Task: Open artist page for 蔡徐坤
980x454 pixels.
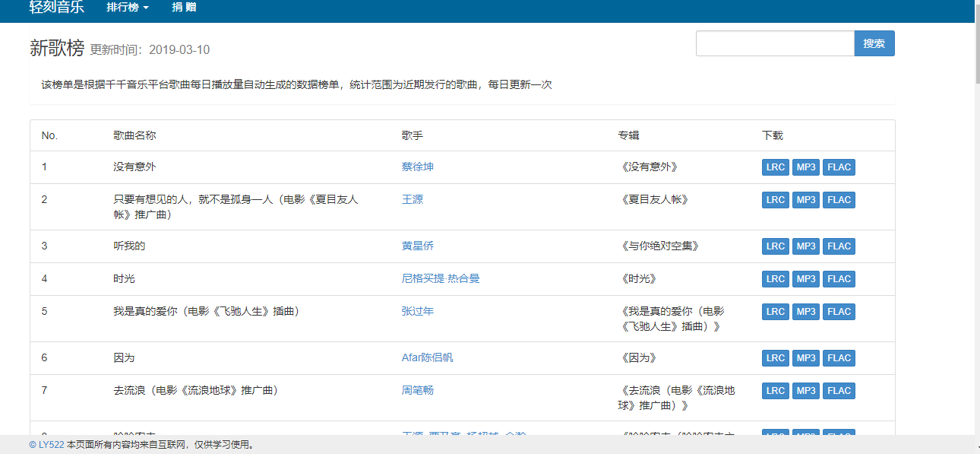Action: point(417,167)
